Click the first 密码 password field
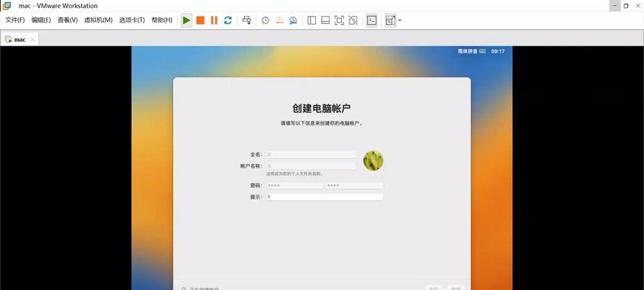 pos(295,186)
